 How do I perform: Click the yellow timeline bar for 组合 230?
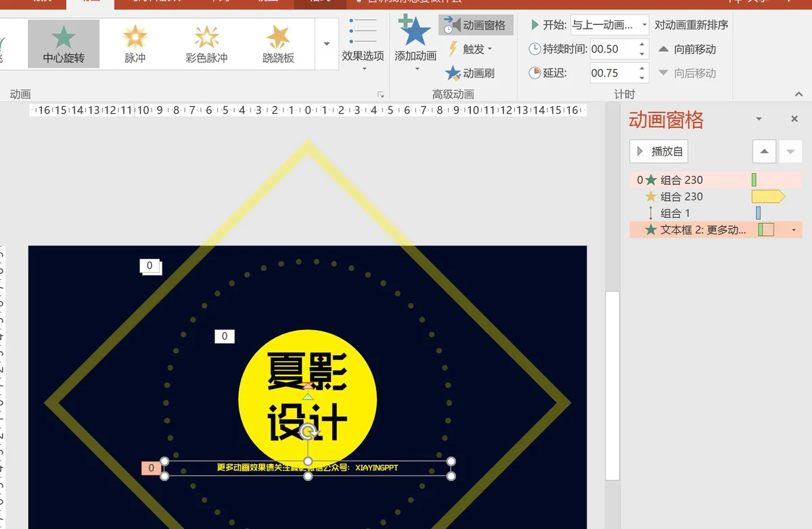(x=768, y=196)
